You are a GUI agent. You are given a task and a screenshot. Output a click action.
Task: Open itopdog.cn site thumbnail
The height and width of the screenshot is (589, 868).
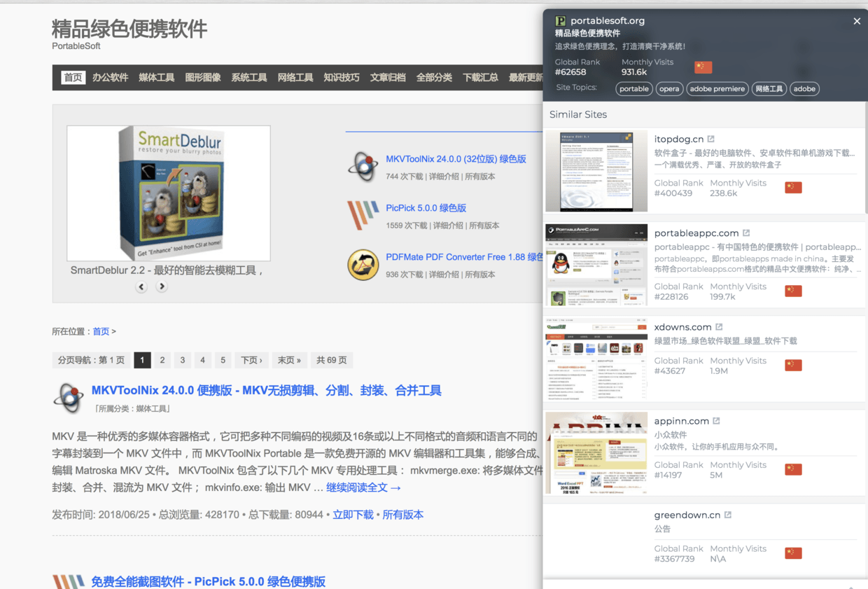pos(596,171)
